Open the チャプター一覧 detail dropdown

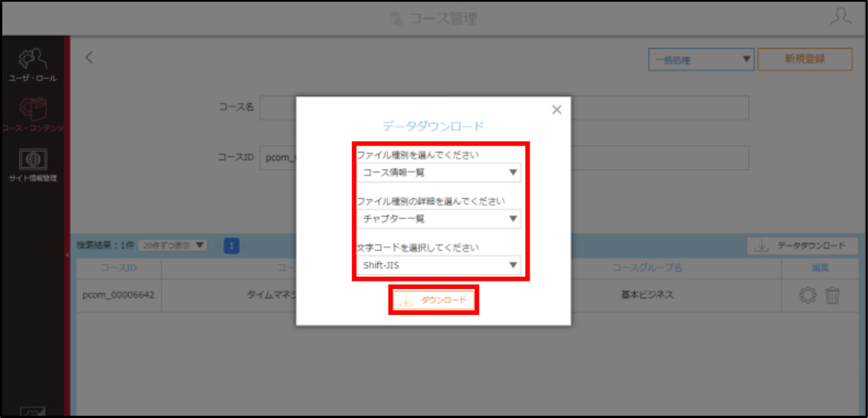point(438,218)
